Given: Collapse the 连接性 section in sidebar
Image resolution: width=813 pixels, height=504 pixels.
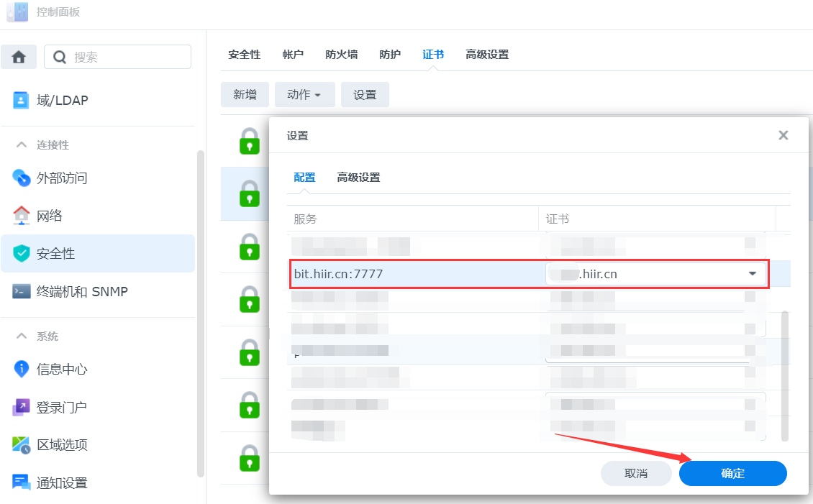Looking at the screenshot, I should point(22,145).
